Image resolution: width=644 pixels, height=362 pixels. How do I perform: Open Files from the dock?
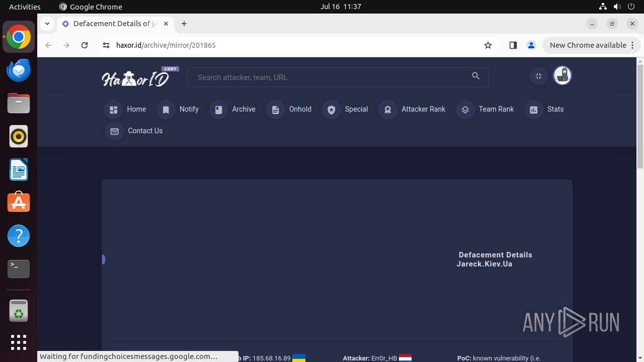click(19, 103)
